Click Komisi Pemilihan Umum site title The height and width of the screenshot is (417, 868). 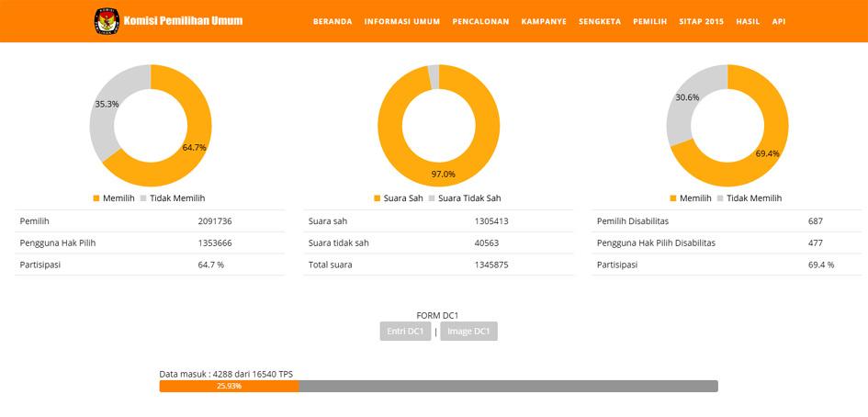pyautogui.click(x=183, y=20)
